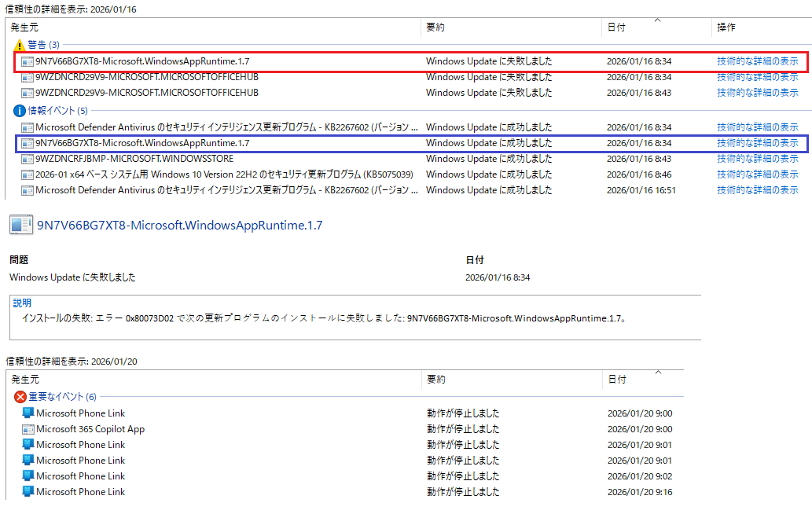Click the MICROSOFTOFFICEHUB row icon dated 8:43

(28, 94)
